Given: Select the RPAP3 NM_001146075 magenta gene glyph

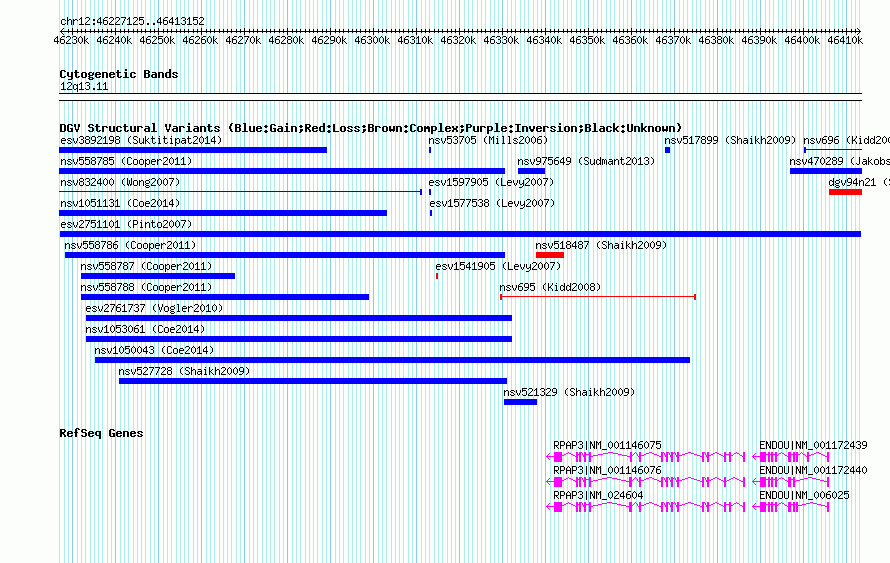Looking at the screenshot, I should (x=645, y=456).
